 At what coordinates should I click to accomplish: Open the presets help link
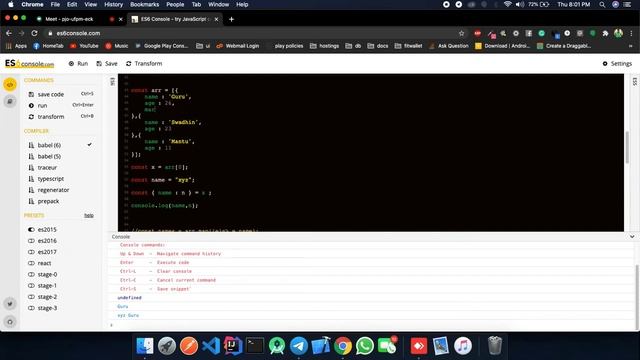pos(89,216)
